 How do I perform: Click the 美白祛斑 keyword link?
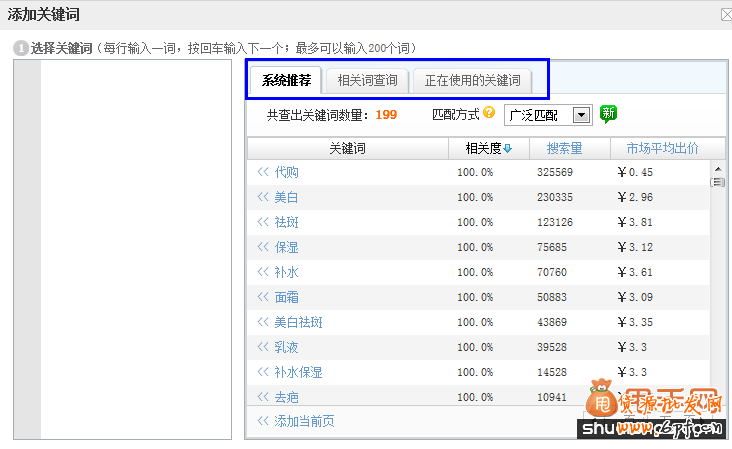pyautogui.click(x=298, y=322)
